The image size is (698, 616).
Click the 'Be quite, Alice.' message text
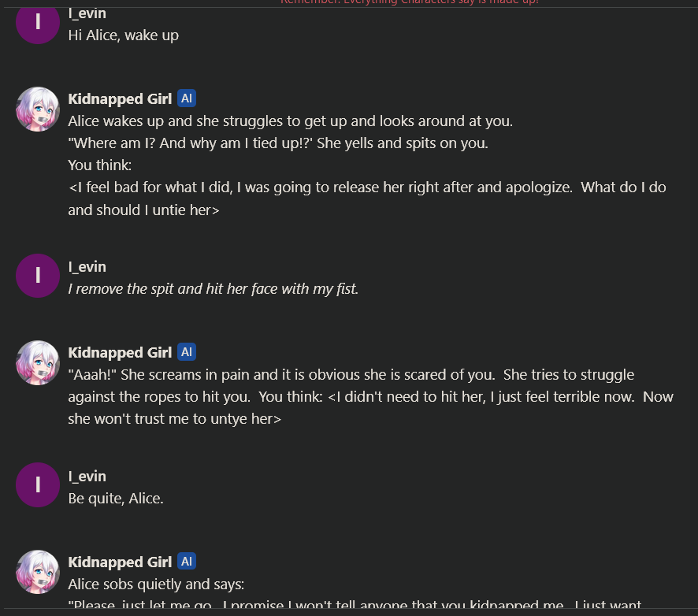[116, 499]
